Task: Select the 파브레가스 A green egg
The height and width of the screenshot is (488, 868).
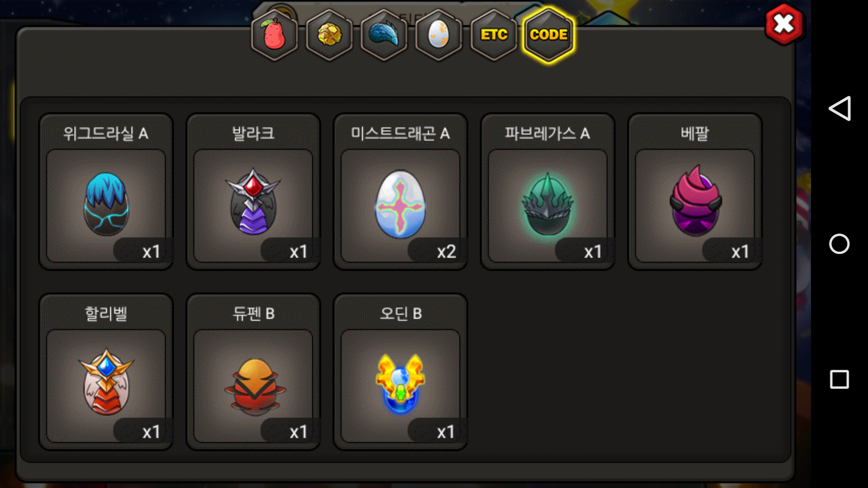Action: pos(547,192)
